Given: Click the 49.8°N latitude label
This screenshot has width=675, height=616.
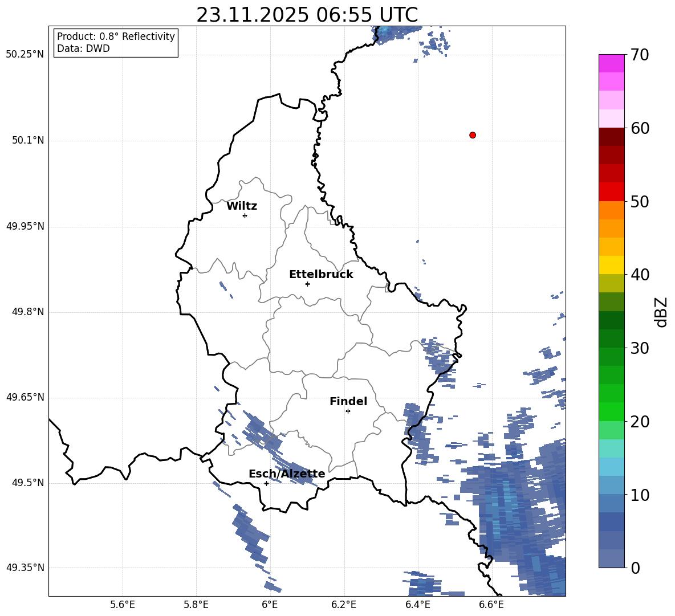Looking at the screenshot, I should coord(28,312).
